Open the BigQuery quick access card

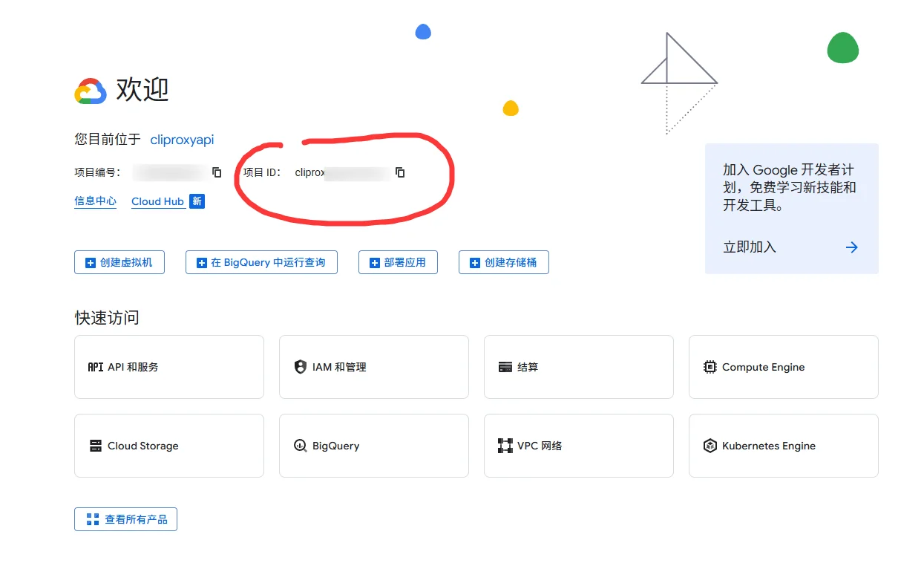coord(373,446)
